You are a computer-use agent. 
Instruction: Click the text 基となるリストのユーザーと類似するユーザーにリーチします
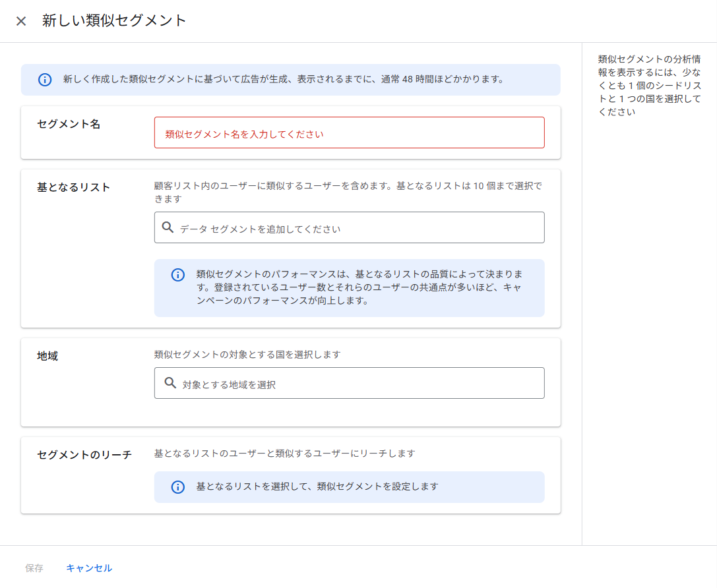pos(285,454)
